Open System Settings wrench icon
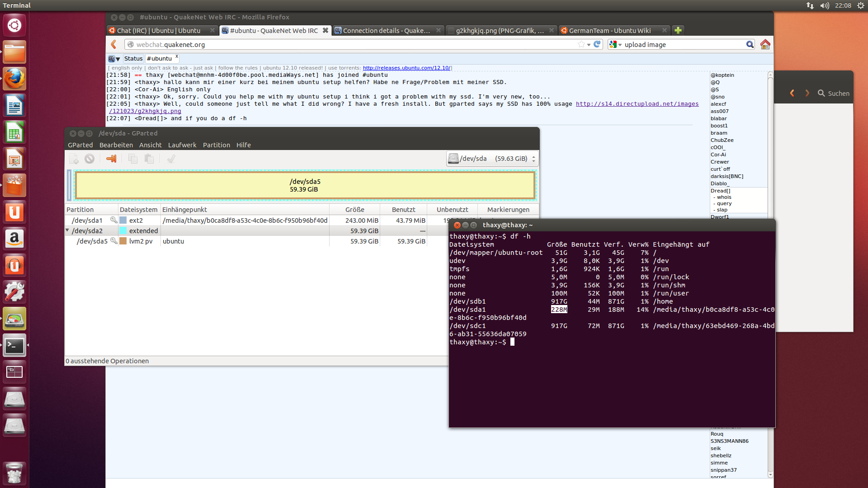Image resolution: width=868 pixels, height=488 pixels. [x=14, y=292]
